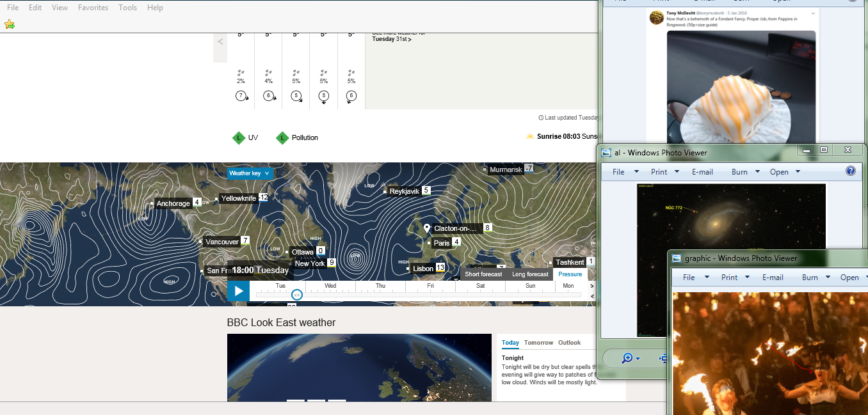Click the fondant fancy tweet photo
Screen dimensions: 868x415
coord(741,87)
